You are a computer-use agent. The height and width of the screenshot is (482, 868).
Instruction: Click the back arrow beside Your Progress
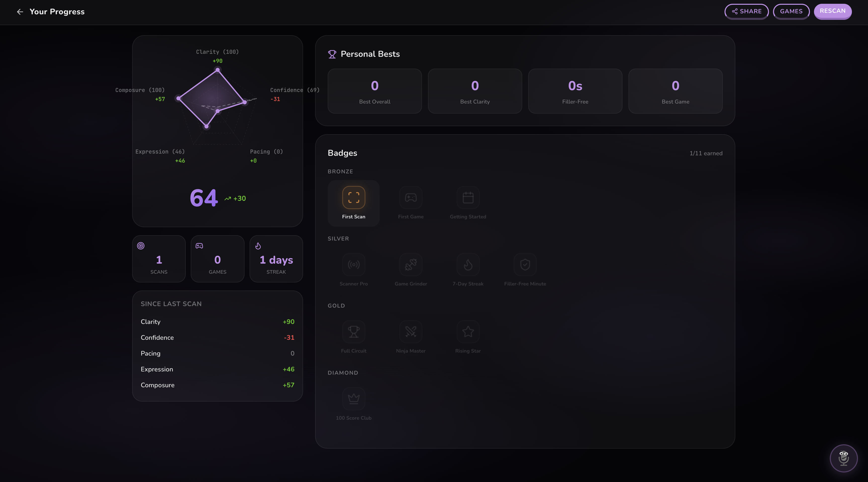pyautogui.click(x=20, y=12)
